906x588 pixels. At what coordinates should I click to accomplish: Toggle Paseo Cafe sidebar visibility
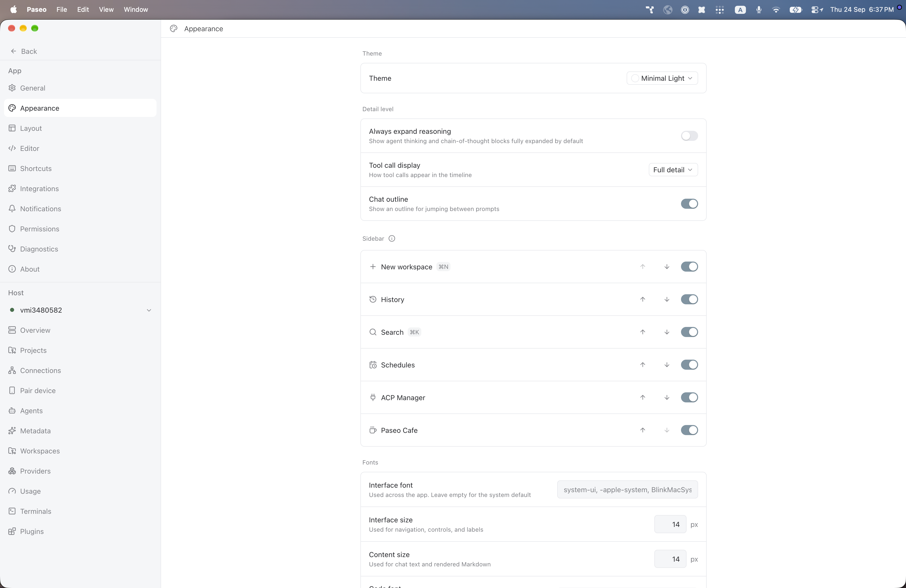click(x=689, y=431)
